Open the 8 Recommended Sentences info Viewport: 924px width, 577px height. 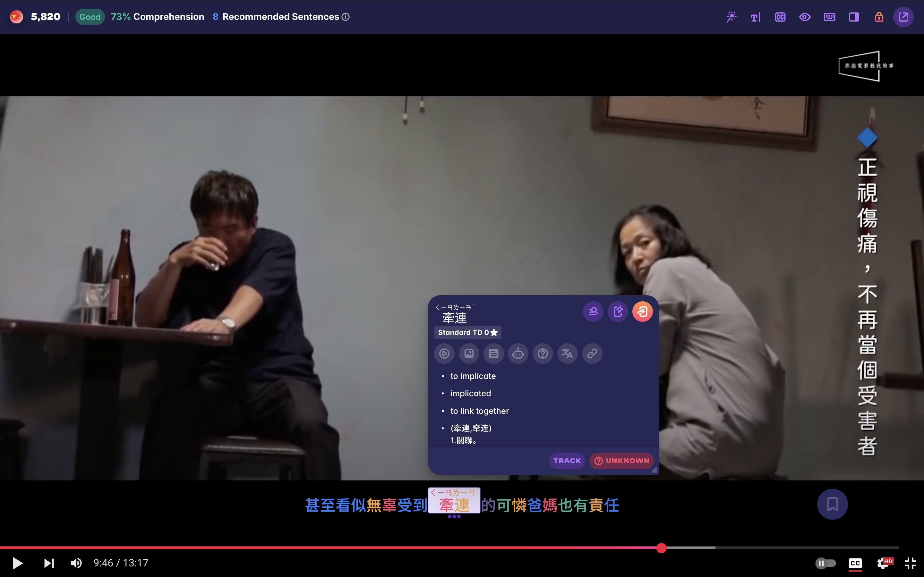[x=346, y=16]
